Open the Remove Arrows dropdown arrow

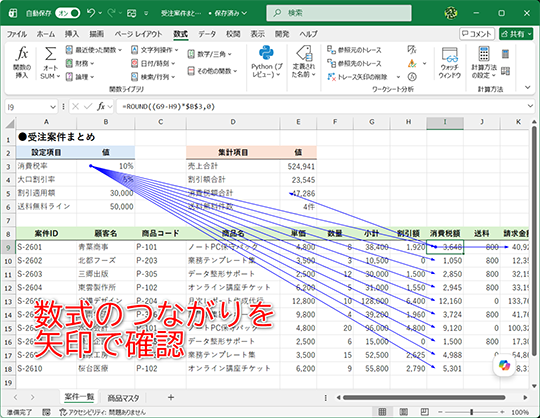click(x=398, y=77)
